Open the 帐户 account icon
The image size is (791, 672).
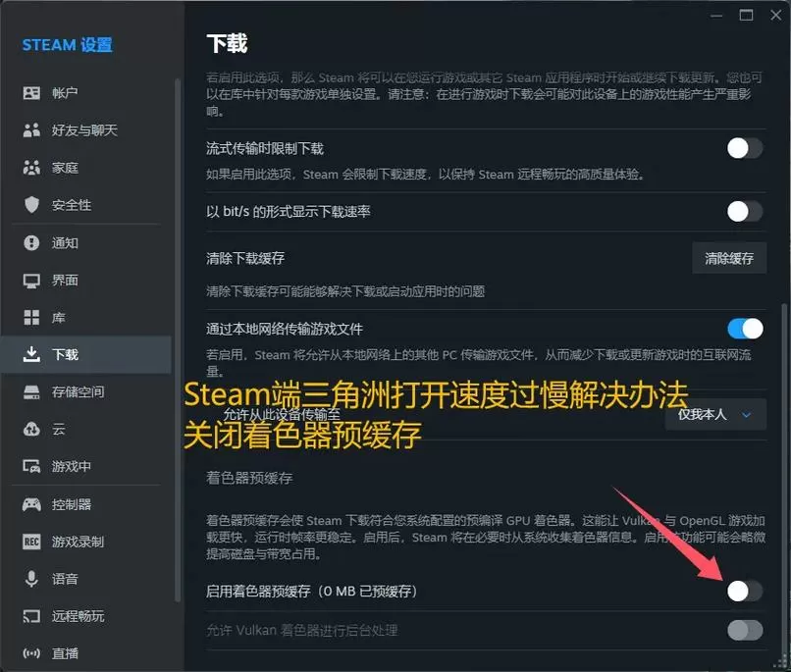tap(31, 93)
